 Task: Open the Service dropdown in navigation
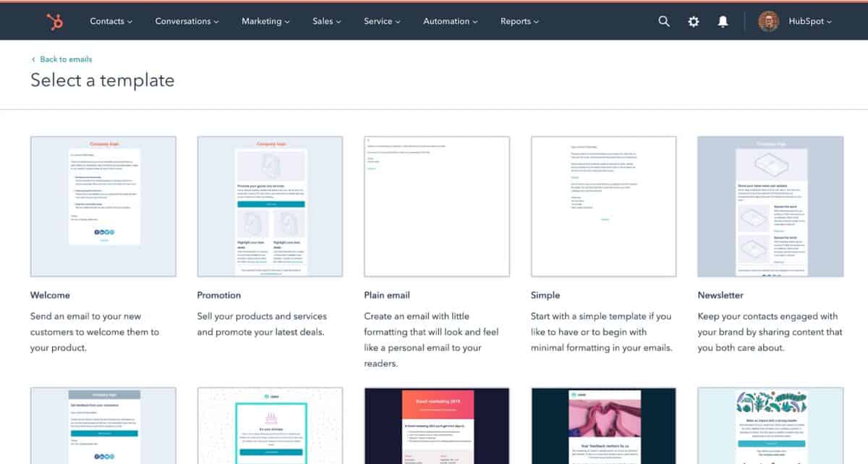pos(381,22)
